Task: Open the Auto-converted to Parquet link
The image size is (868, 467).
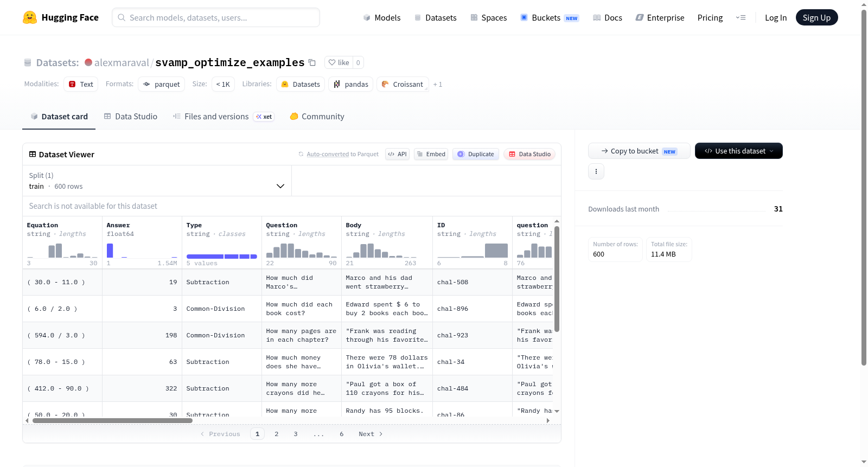Action: point(328,154)
